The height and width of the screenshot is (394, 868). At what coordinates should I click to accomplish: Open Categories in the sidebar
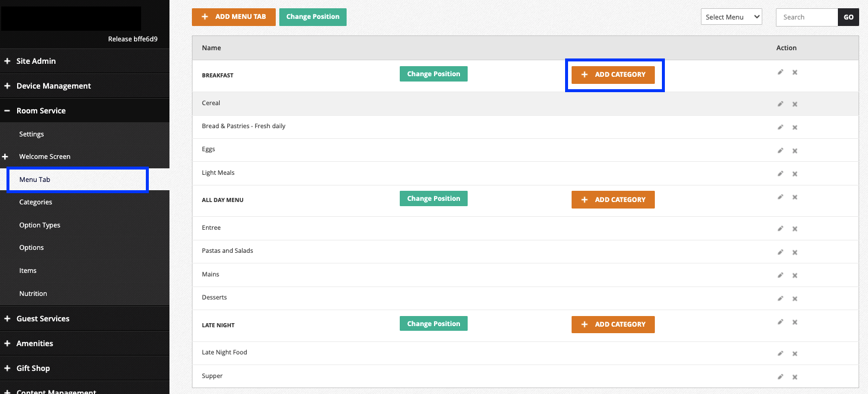click(35, 202)
